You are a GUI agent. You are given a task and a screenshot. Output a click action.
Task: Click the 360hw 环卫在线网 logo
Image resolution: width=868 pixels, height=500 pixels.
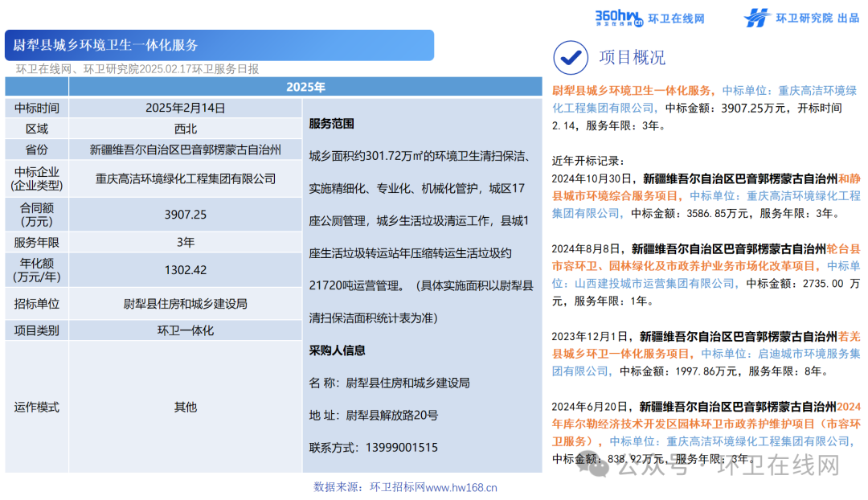pyautogui.click(x=650, y=18)
